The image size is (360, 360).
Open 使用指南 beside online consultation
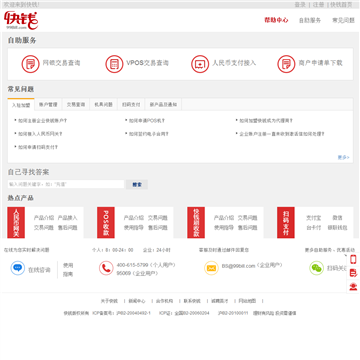pyautogui.click(x=68, y=270)
